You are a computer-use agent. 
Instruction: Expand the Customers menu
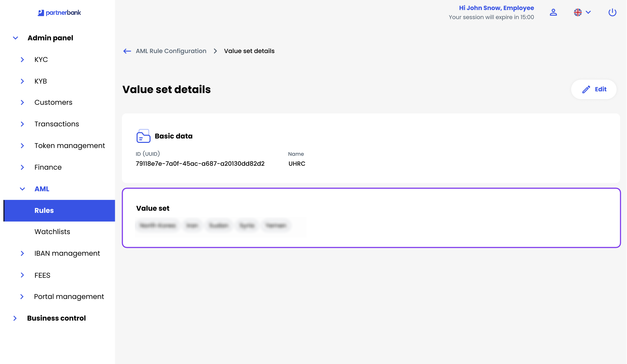tap(22, 102)
